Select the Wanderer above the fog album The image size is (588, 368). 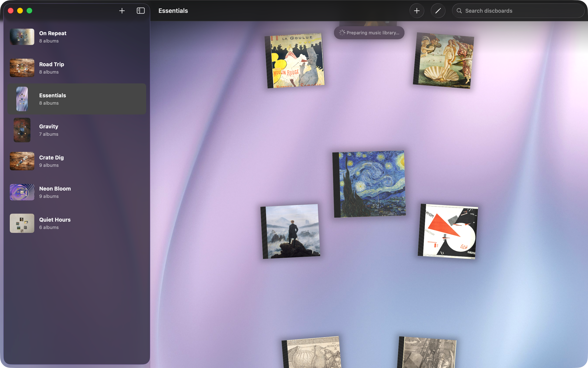point(290,231)
